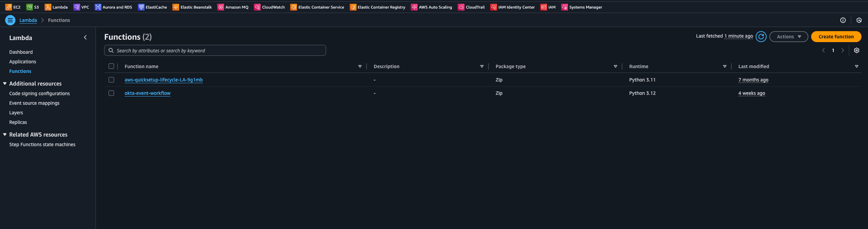The width and height of the screenshot is (868, 229).
Task: Open the S3 service shortcut icon
Action: 29,7
